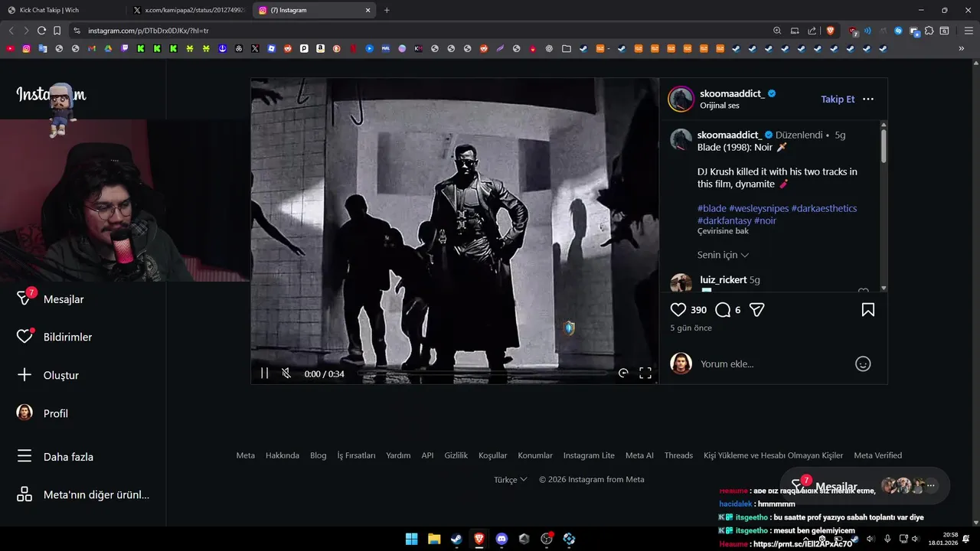Follow skoomaaddict_ via Takip Et
The image size is (980, 551).
838,99
